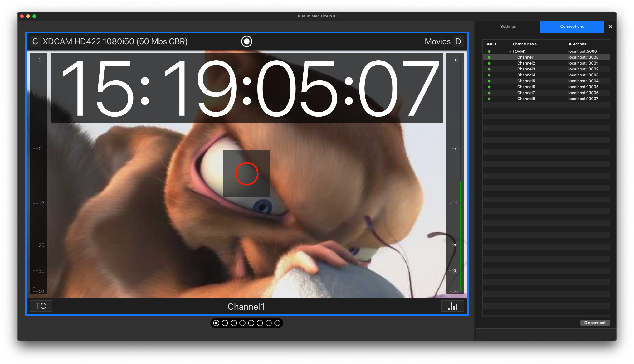Select Channel7 row in connections list

pos(546,93)
